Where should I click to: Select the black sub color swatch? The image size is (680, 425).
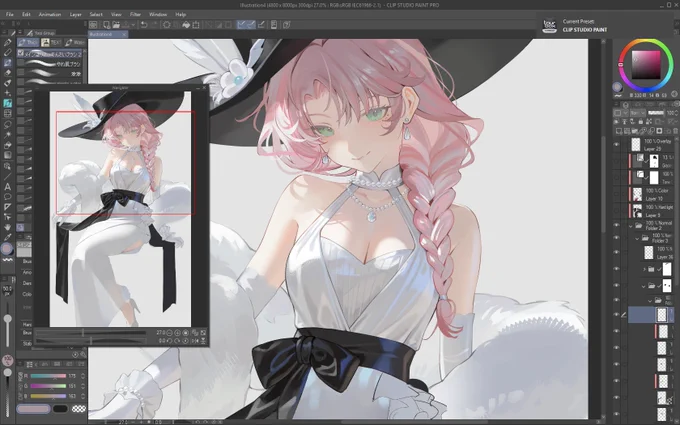(60, 409)
